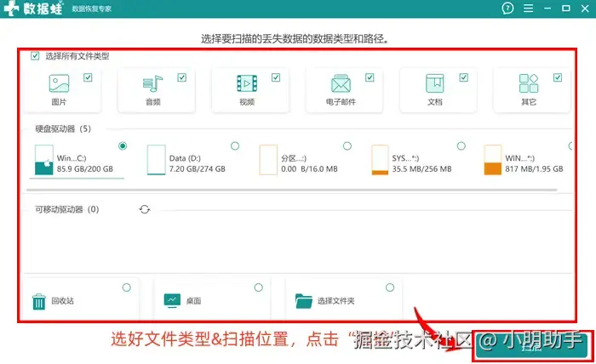The height and width of the screenshot is (364, 596).
Task: Uncheck the 图片 checkbox
Action: pyautogui.click(x=88, y=77)
